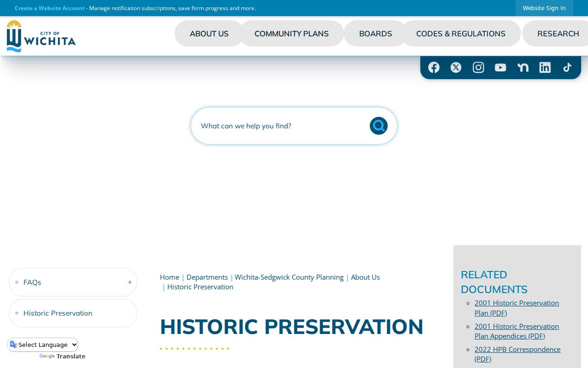Open the City of Wichita Facebook page
The height and width of the screenshot is (368, 588).
(x=434, y=68)
